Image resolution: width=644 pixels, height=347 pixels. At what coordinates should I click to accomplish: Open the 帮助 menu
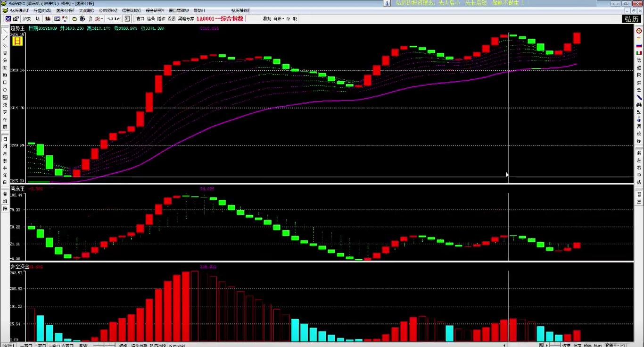[199, 10]
